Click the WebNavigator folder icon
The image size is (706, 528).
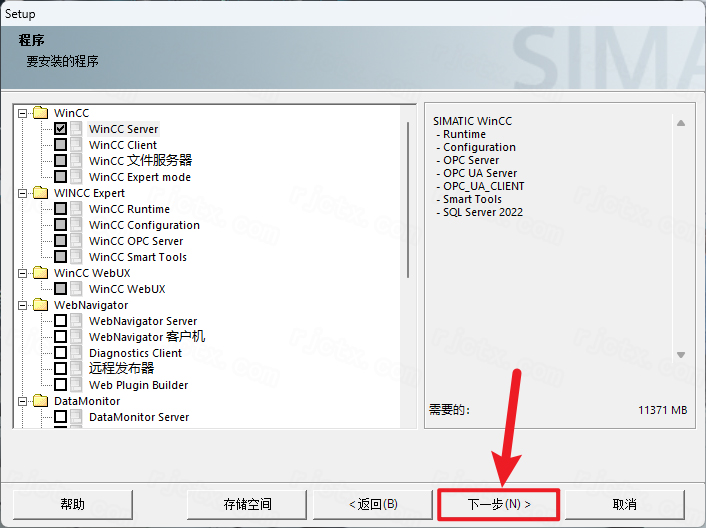pos(40,305)
